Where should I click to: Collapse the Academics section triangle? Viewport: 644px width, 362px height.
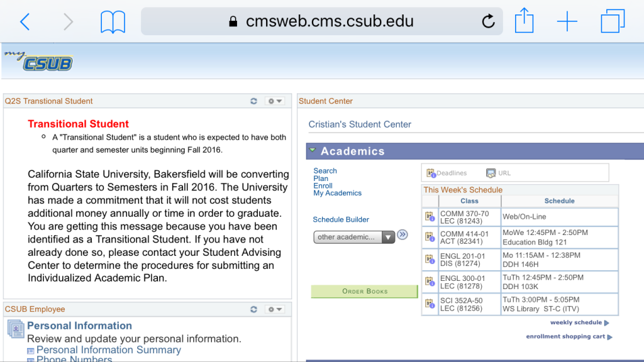coord(313,150)
